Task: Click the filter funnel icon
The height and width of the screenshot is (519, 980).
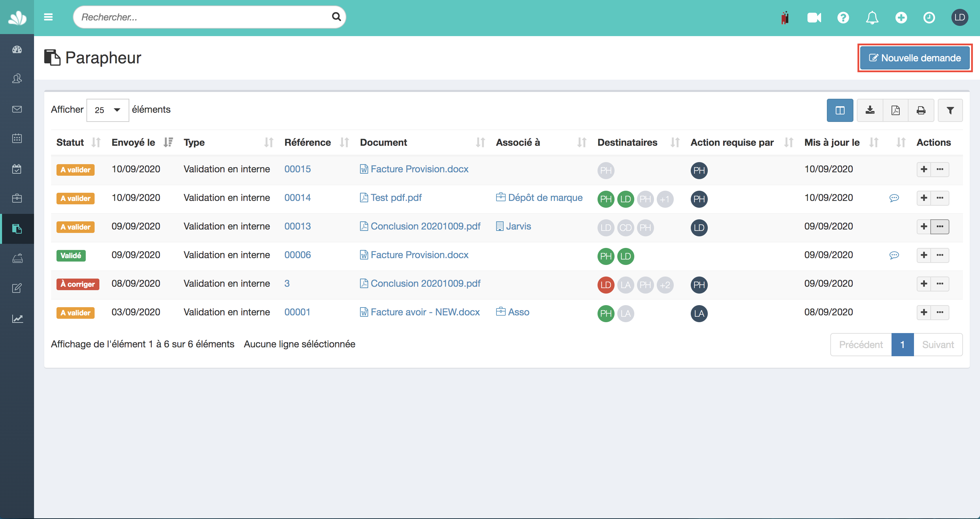Action: point(950,110)
